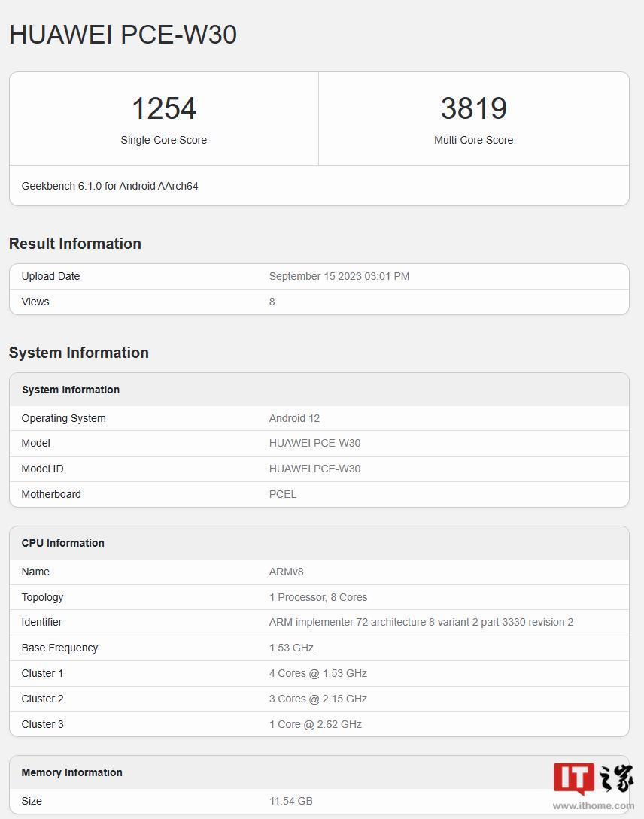Click the CPU Information table header
The image size is (644, 819).
(63, 543)
